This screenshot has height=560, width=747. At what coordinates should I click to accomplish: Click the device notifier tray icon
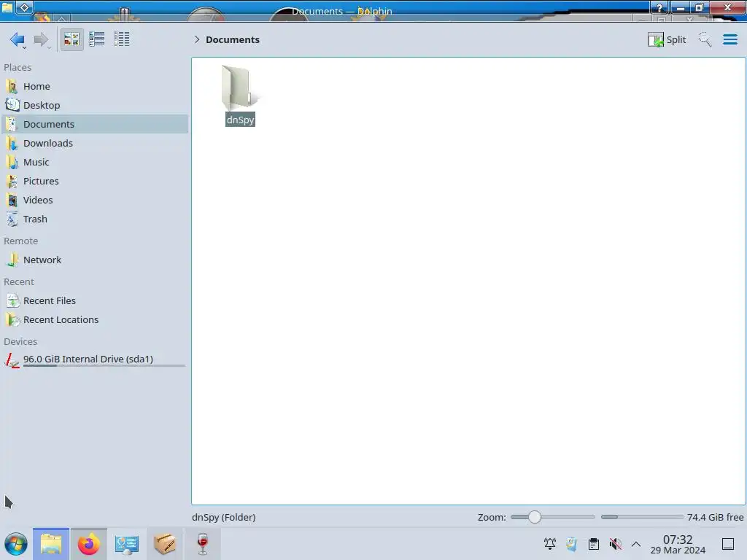coord(572,544)
